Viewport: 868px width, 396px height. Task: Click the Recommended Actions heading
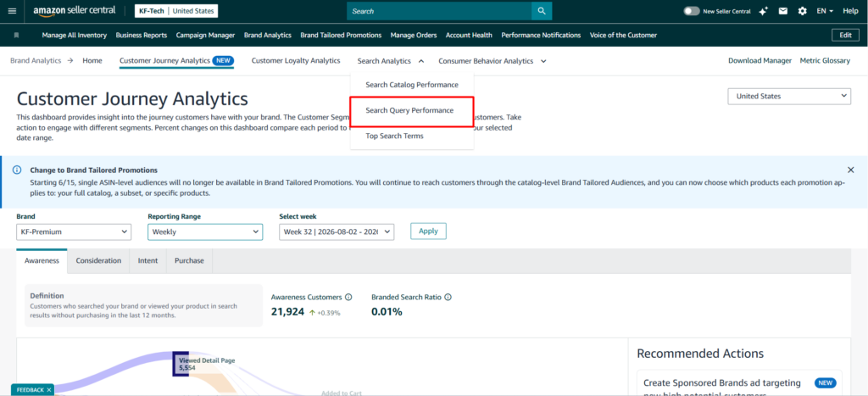pyautogui.click(x=699, y=354)
